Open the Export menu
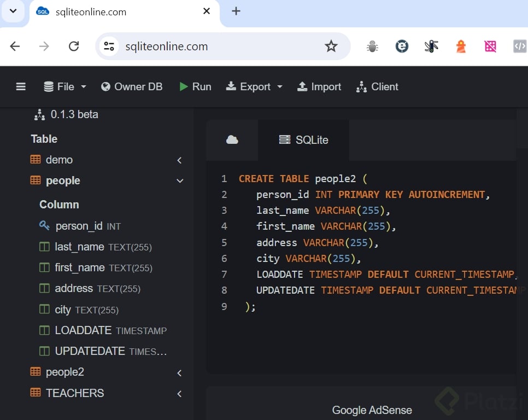Viewport: 528px width, 420px height. (x=254, y=87)
